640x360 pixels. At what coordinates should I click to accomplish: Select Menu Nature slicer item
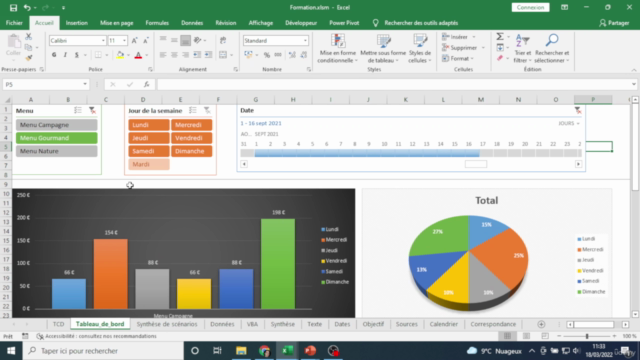[57, 151]
